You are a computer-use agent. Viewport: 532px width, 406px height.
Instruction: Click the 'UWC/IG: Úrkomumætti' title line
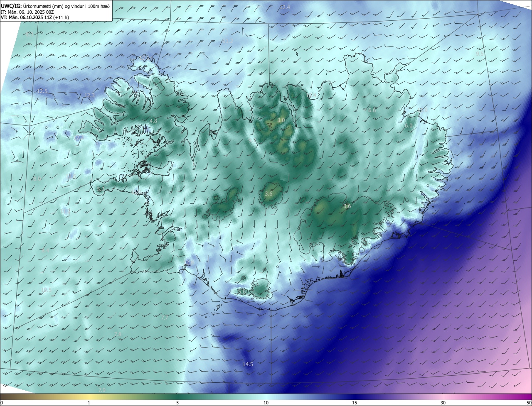pyautogui.click(x=55, y=6)
